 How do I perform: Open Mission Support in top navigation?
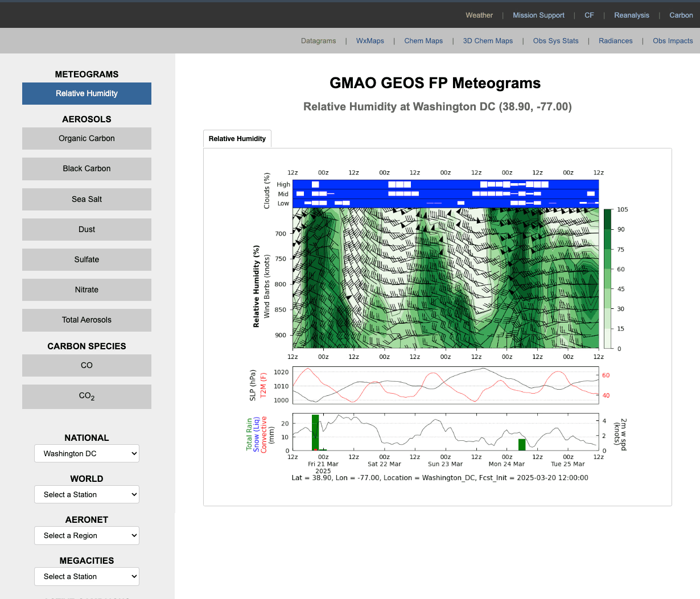point(538,15)
